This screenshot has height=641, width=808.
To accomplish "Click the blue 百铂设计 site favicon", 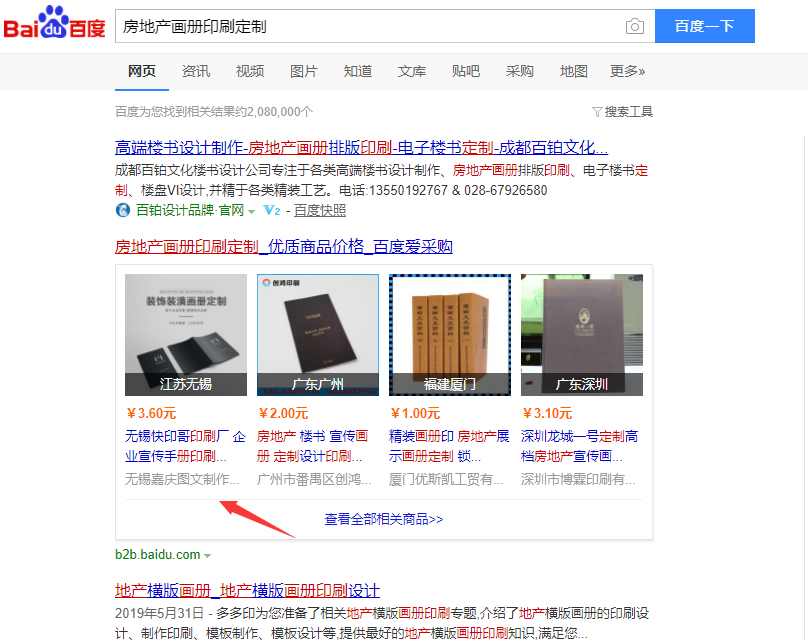I will (x=123, y=210).
